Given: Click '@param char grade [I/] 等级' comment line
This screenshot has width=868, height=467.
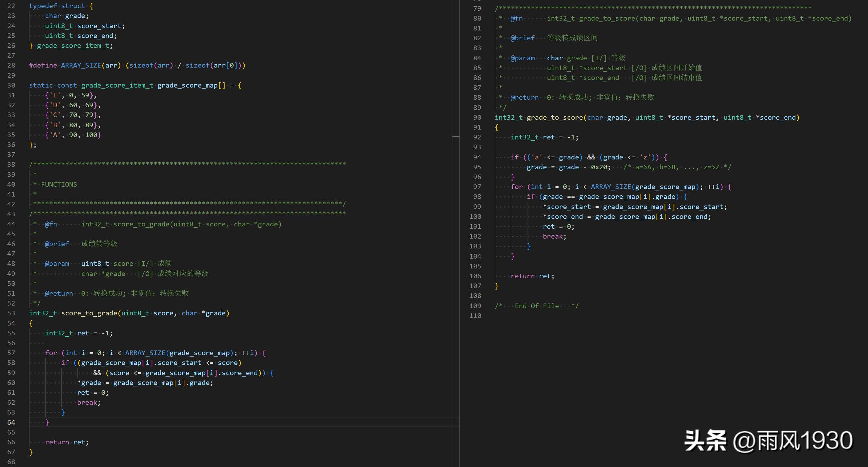Looking at the screenshot, I should [568, 58].
